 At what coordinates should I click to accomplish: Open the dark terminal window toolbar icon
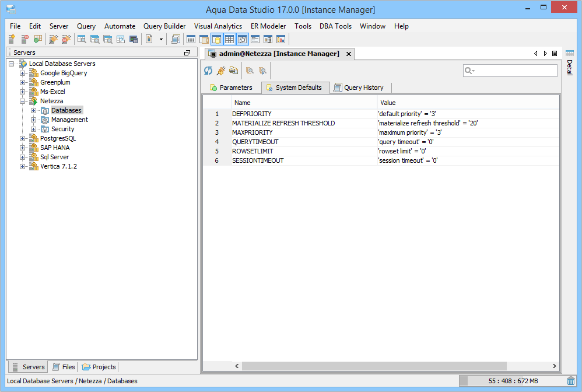[x=134, y=39]
